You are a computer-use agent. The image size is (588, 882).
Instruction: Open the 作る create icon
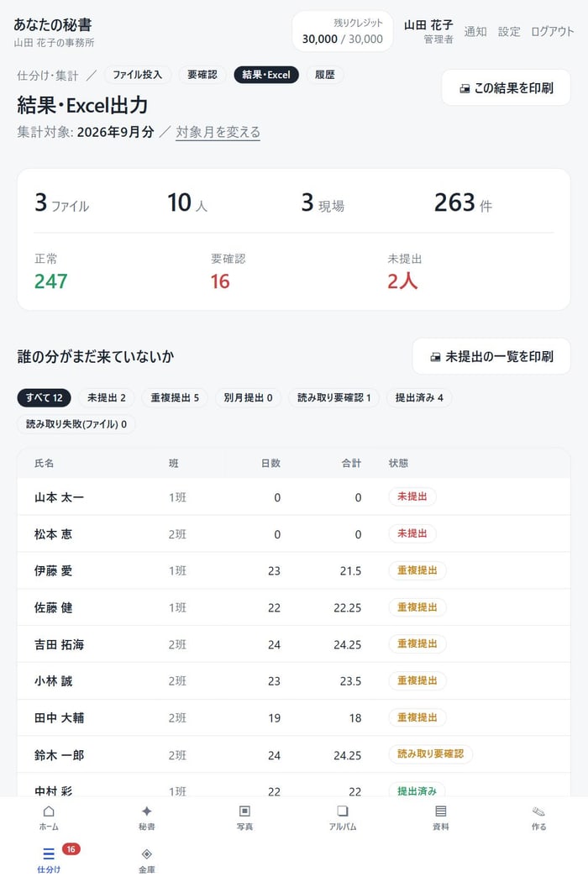coord(538,811)
